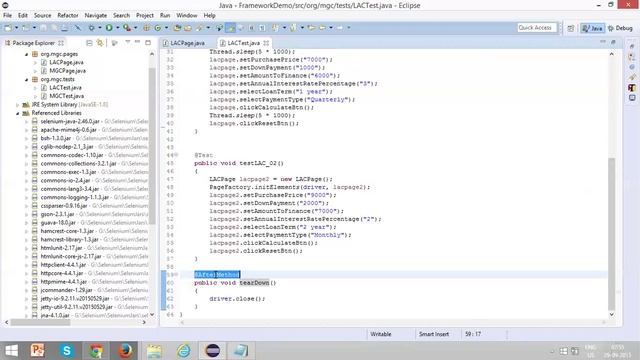This screenshot has height=360, width=640.
Task: Collapse the org.mgc.tests package
Action: click(x=27, y=79)
